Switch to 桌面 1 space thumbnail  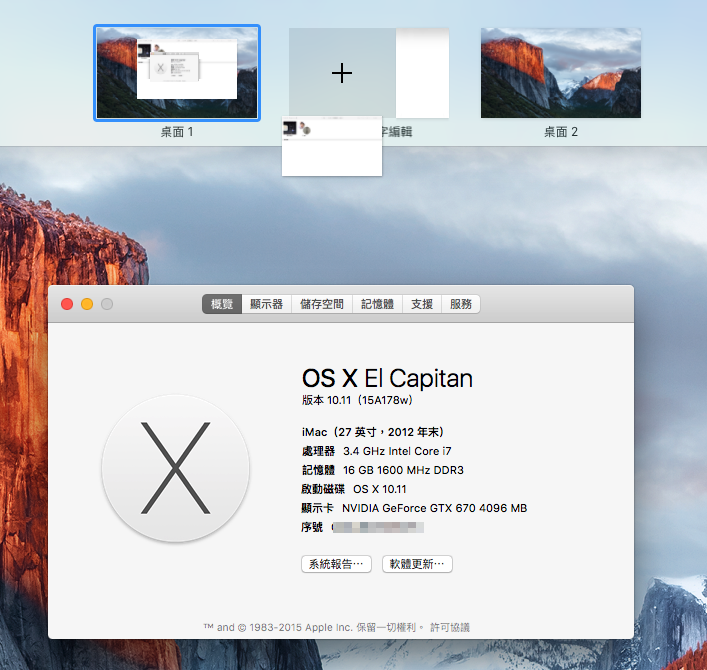[177, 73]
